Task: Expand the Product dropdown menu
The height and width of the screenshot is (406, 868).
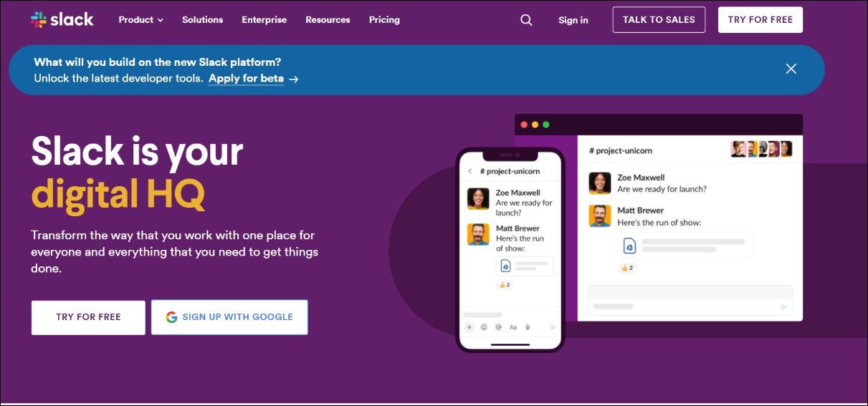Action: (x=140, y=20)
